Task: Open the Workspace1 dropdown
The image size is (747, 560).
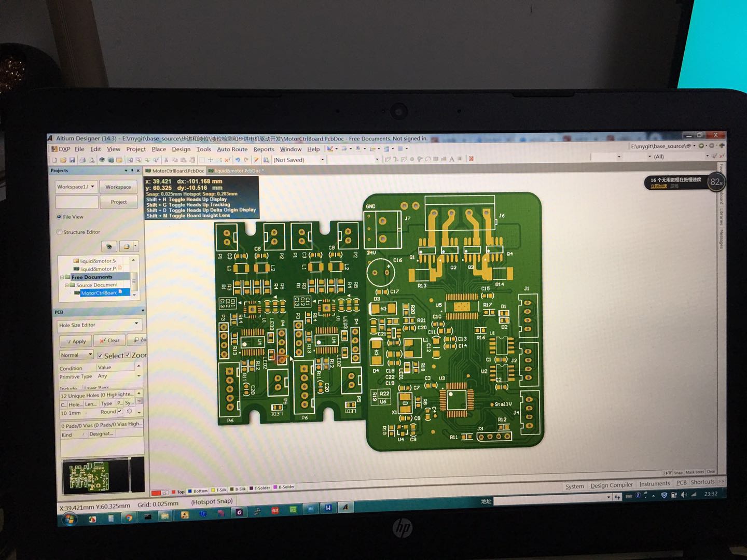Action: 76,187
